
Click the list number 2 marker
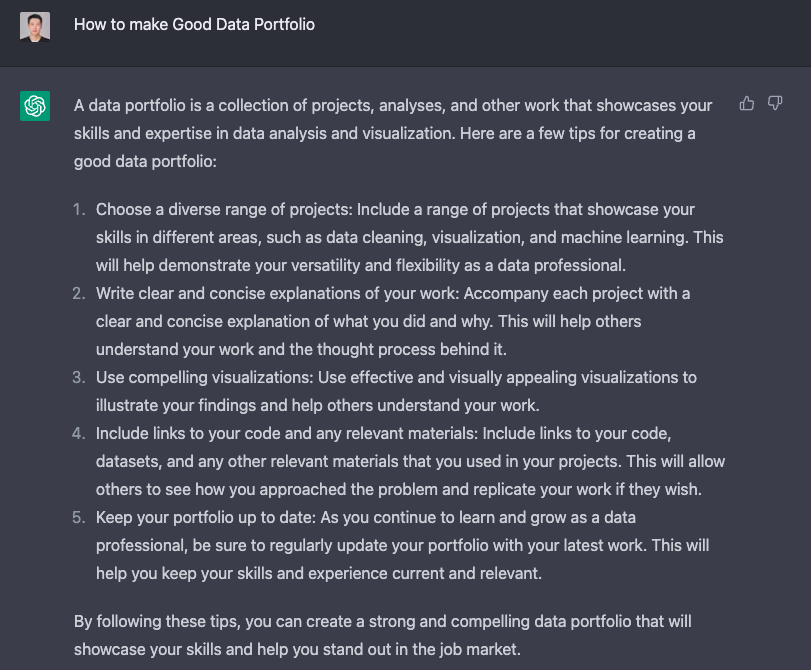[x=79, y=294]
